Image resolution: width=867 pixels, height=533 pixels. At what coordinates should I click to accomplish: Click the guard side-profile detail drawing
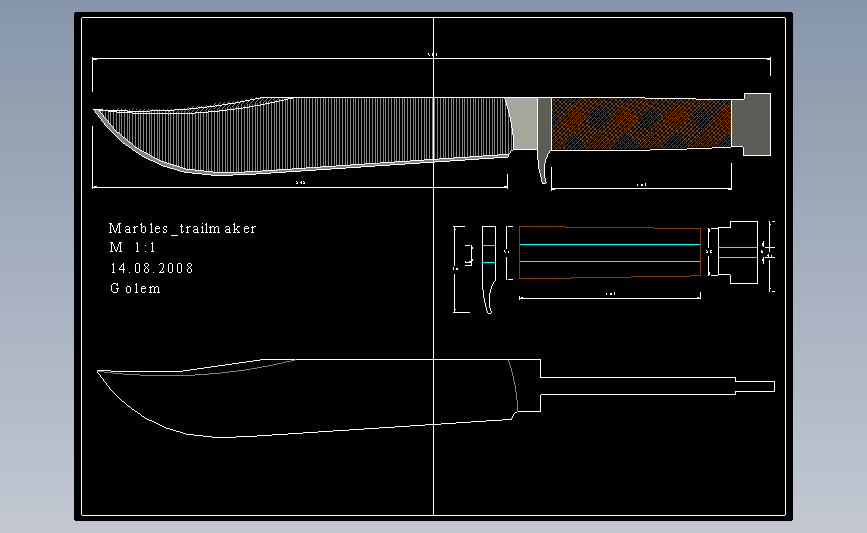pyautogui.click(x=489, y=269)
